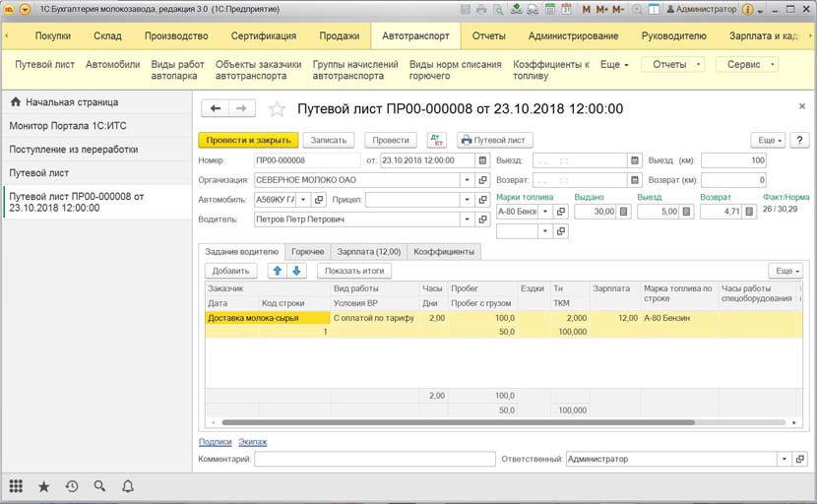This screenshot has height=504, width=817.
Task: Open the Отчеты dropdown in submenu
Action: pyautogui.click(x=672, y=65)
